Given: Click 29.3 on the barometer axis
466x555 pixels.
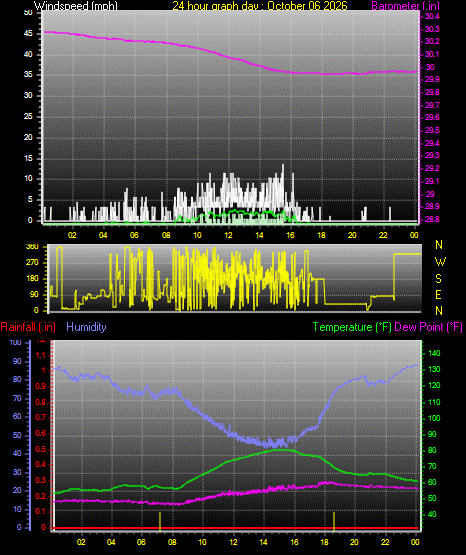Looking at the screenshot, I should pos(432,155).
